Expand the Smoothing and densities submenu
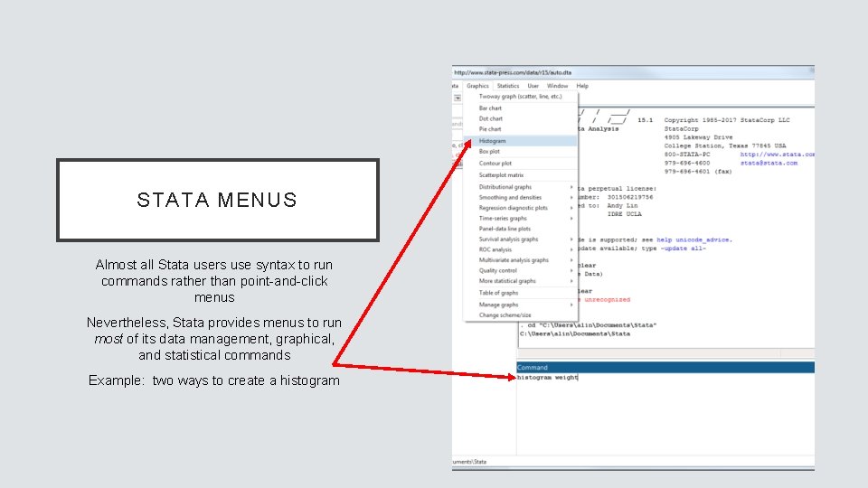868x488 pixels. click(520, 198)
